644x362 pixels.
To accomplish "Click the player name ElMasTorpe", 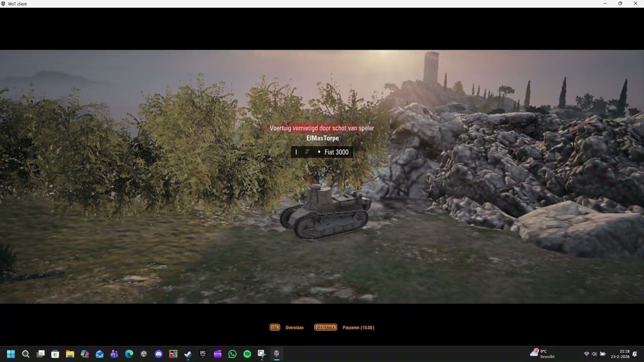I will click(x=323, y=138).
